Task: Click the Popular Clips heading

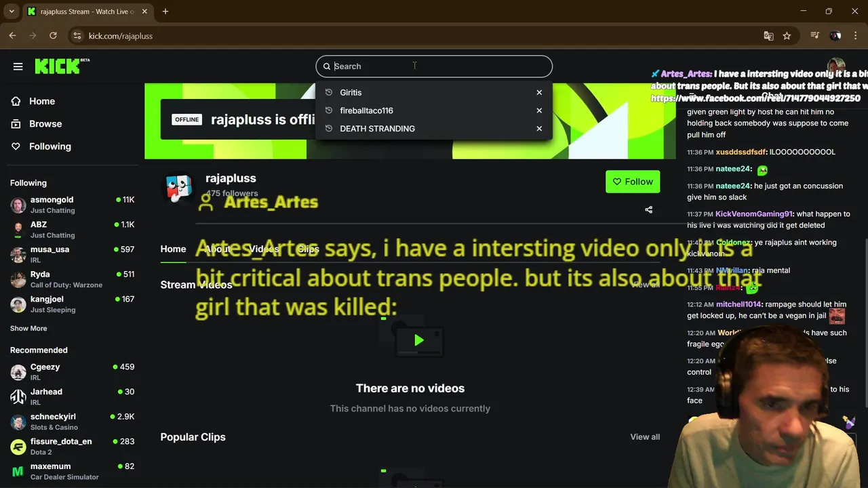Action: [x=193, y=437]
